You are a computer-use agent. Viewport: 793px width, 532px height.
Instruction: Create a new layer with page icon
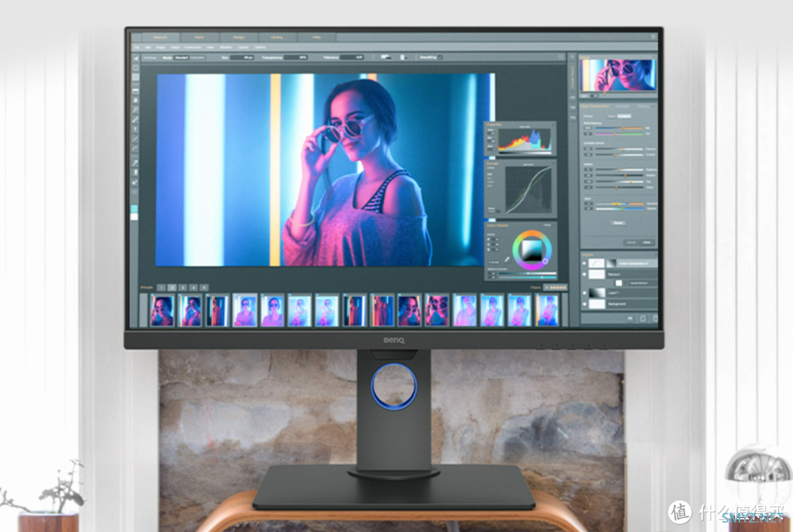[642, 318]
